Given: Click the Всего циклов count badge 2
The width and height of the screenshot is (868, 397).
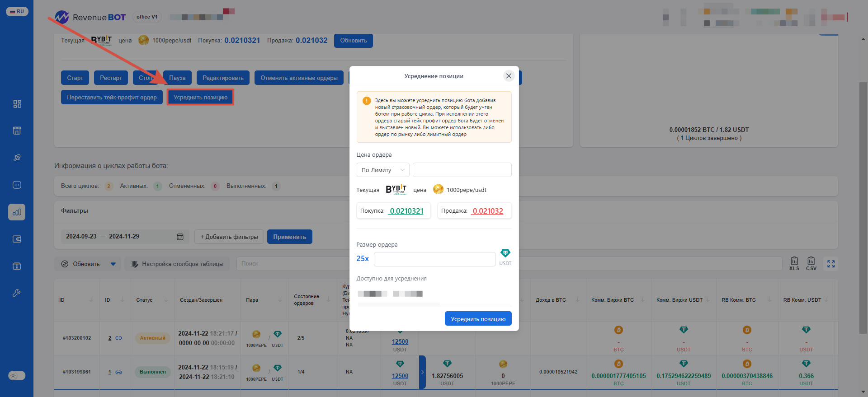Looking at the screenshot, I should 108,186.
